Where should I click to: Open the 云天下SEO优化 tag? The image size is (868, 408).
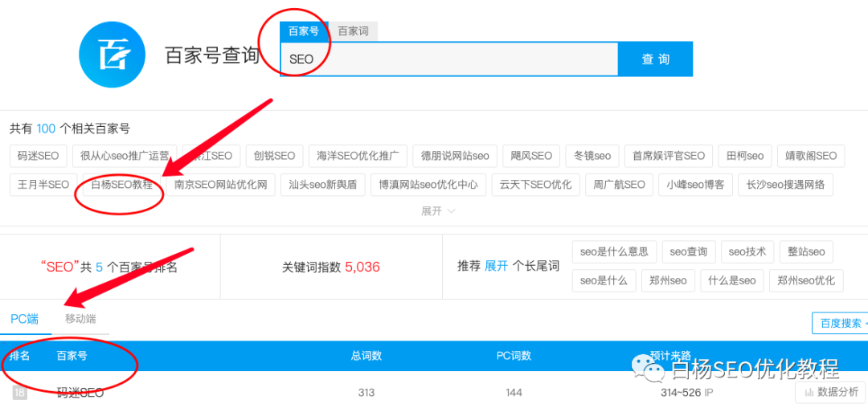tap(535, 185)
